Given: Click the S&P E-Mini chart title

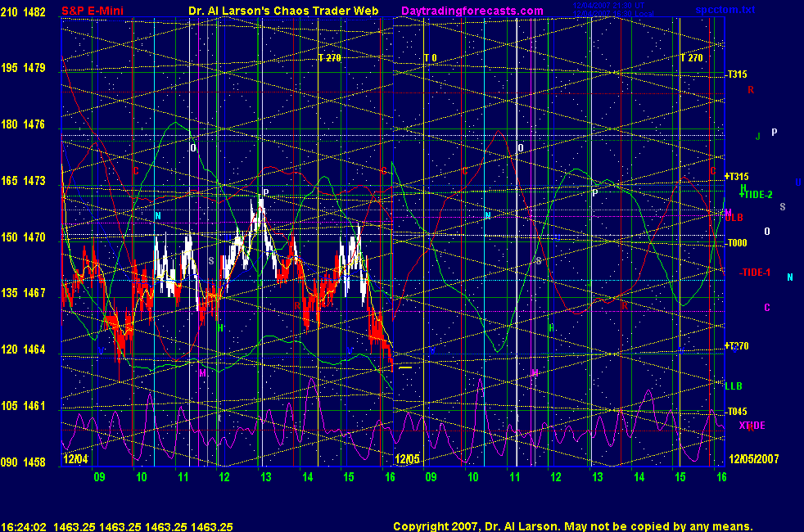Looking at the screenshot, I should click(x=93, y=11).
